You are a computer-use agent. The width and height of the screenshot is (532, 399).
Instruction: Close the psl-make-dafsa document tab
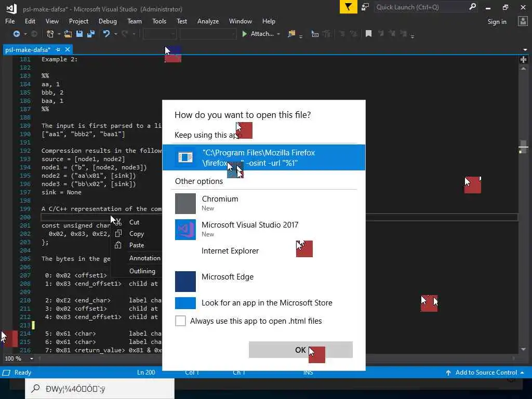pos(68,49)
